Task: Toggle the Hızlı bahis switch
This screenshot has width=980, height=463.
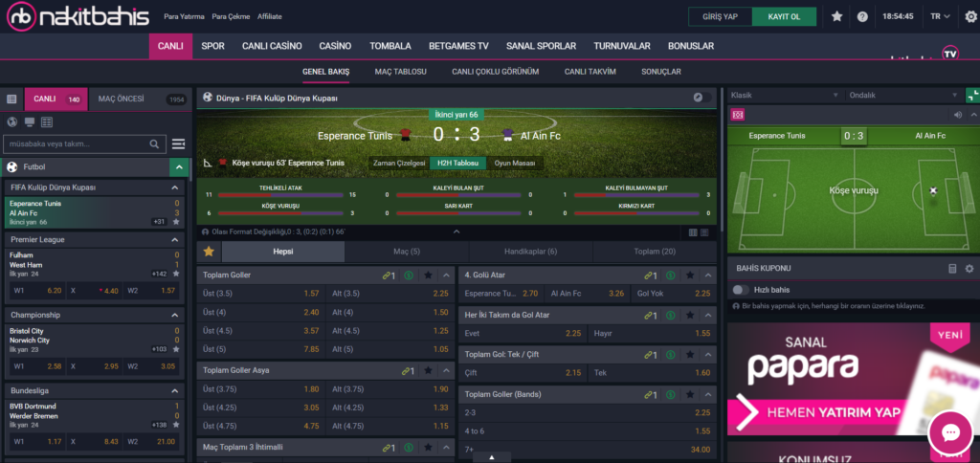Action: tap(740, 289)
